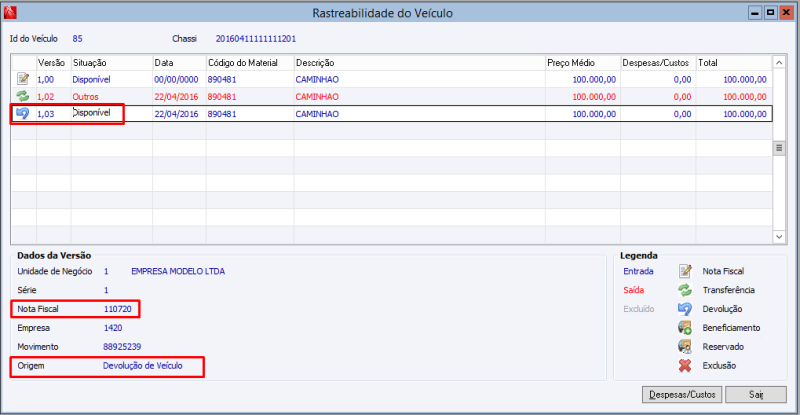Screen dimensions: 800x415
Task: Click the Devolução icon in row 1,03
Action: [23, 113]
